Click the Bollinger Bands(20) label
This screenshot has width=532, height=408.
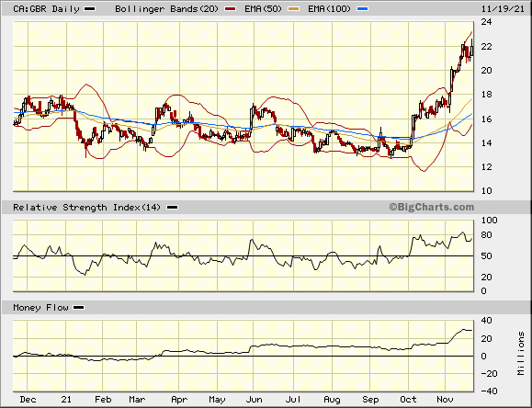click(166, 9)
